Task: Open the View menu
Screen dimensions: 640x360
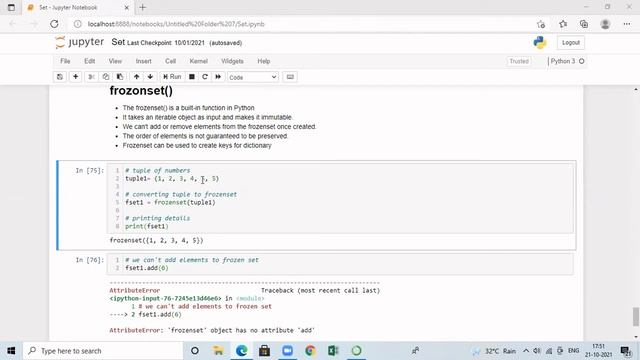Action: (x=115, y=61)
